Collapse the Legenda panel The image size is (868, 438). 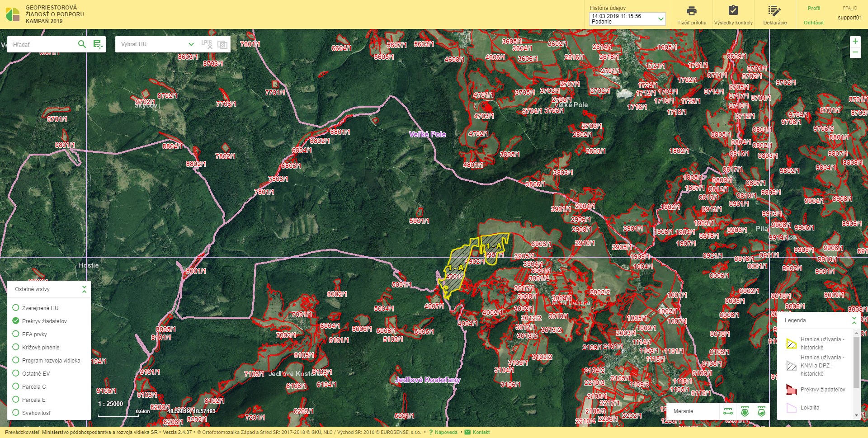pos(854,320)
